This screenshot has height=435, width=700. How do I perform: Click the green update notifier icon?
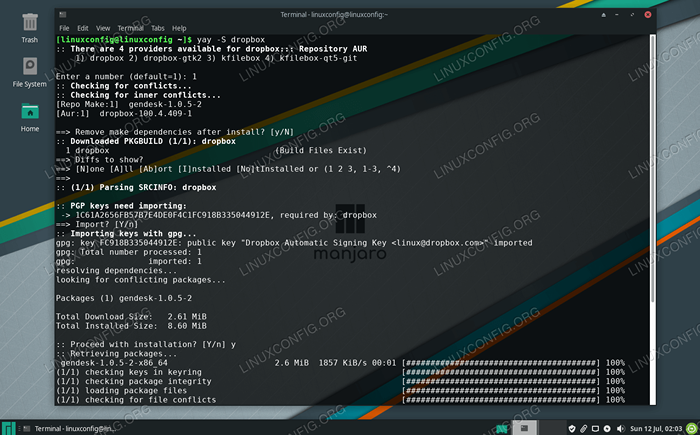pyautogui.click(x=692, y=428)
